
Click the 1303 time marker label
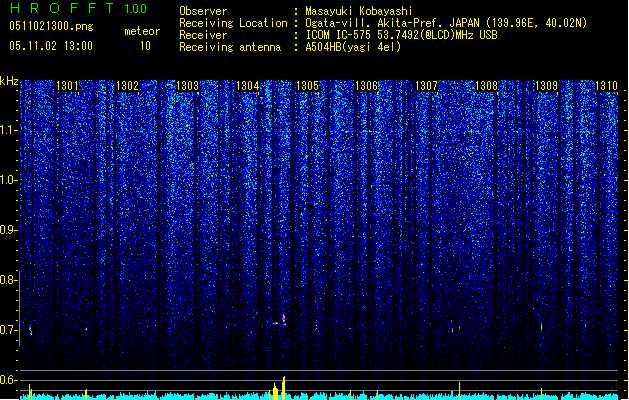(x=187, y=86)
